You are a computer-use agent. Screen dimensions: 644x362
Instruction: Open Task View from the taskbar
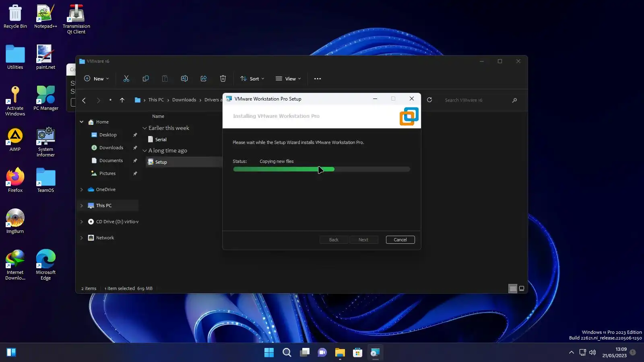(x=305, y=353)
